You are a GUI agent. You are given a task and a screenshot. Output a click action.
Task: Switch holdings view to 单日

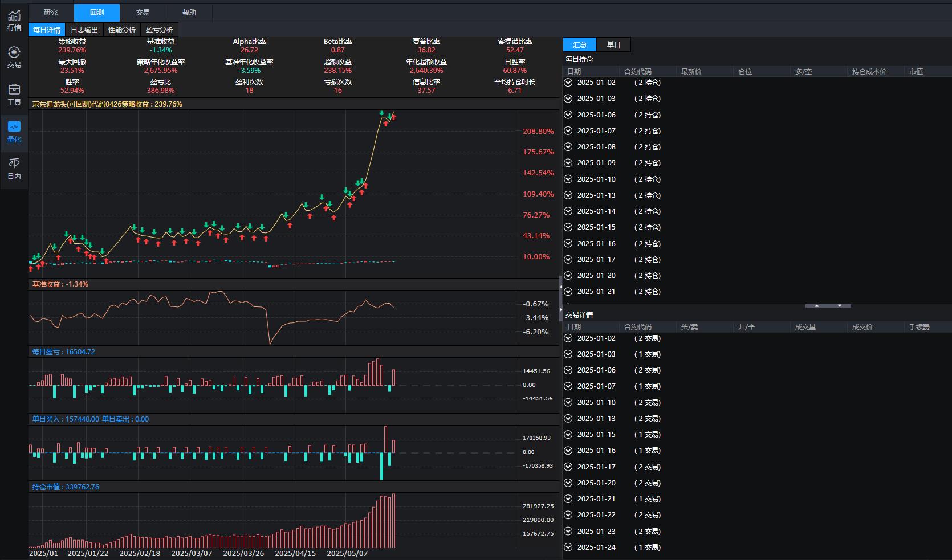point(613,44)
